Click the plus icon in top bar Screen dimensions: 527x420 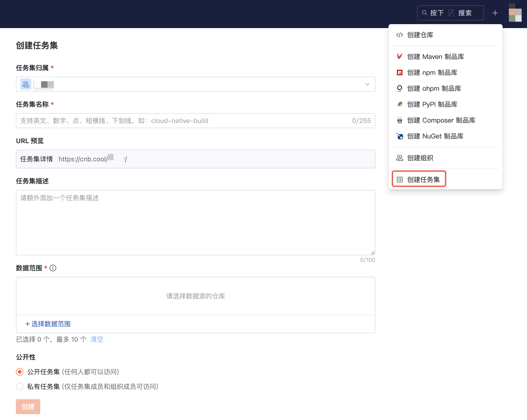click(495, 13)
